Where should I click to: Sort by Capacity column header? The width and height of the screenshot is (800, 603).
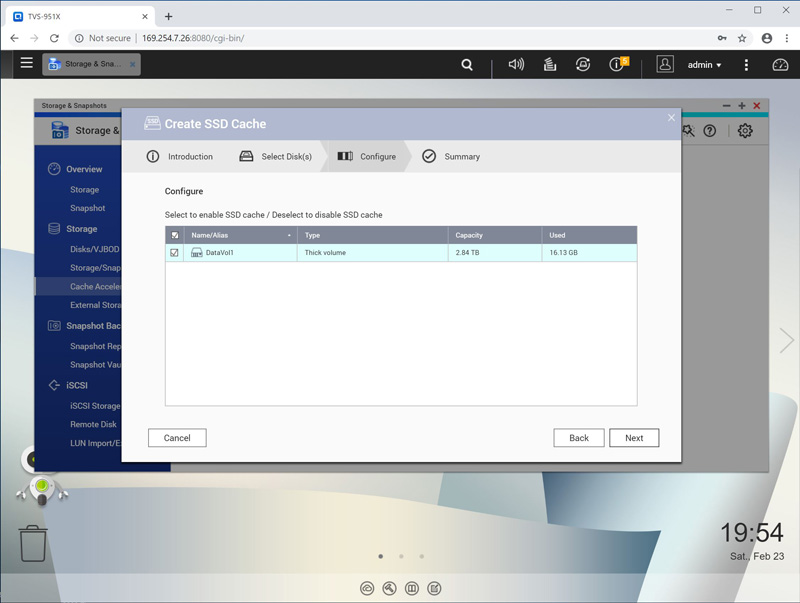point(495,235)
